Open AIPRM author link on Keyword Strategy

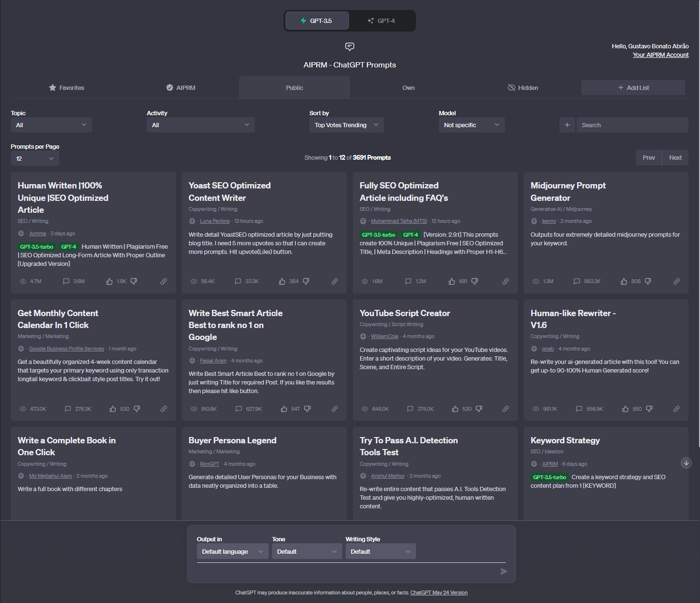point(550,464)
